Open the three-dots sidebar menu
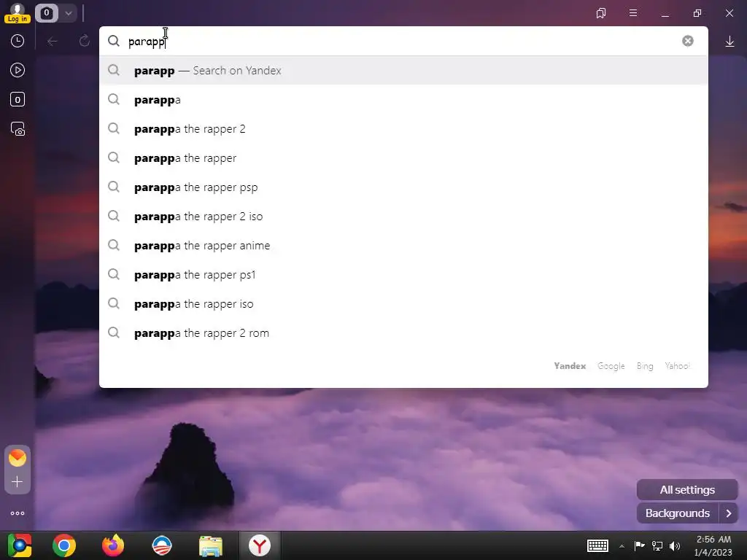Image resolution: width=747 pixels, height=560 pixels. (18, 513)
